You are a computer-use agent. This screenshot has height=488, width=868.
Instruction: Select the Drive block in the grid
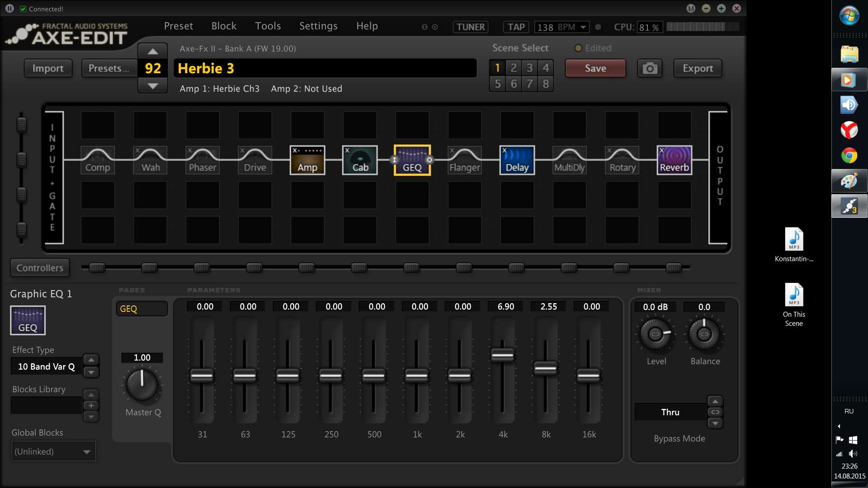coord(255,160)
